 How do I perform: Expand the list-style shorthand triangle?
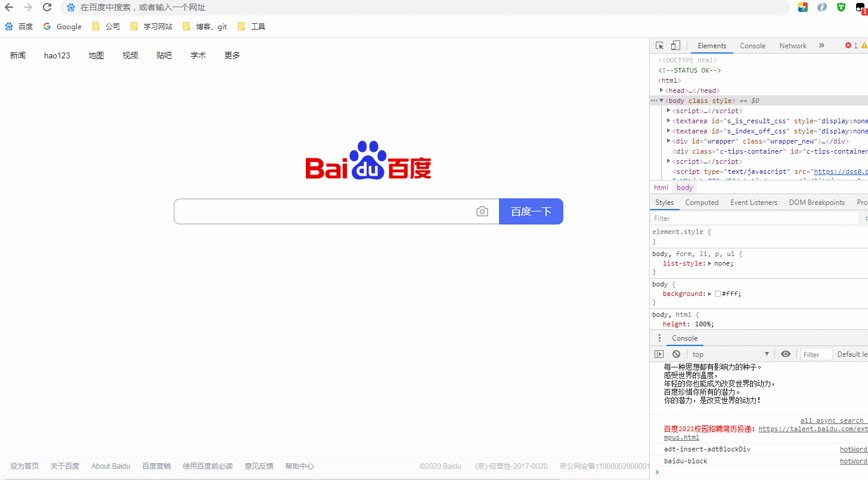point(709,263)
